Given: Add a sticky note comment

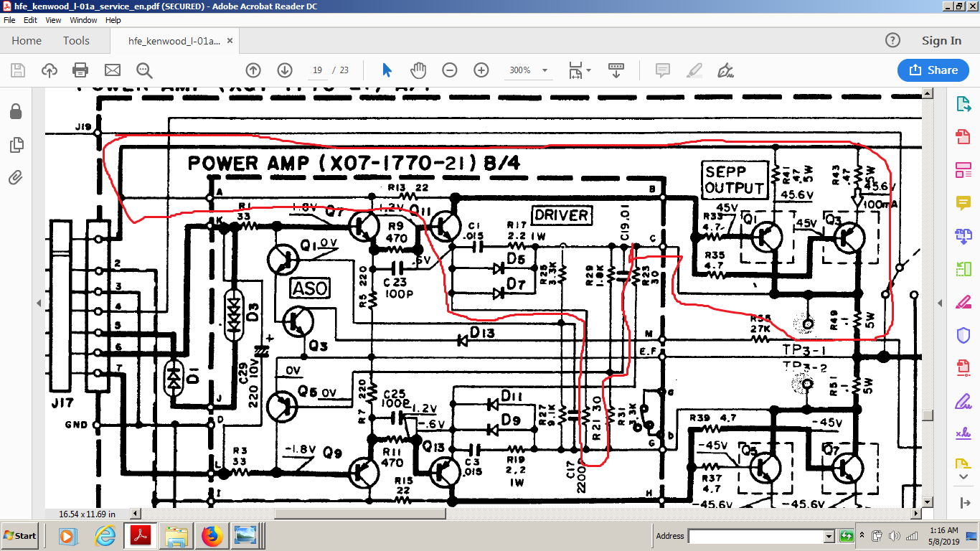Looking at the screenshot, I should tap(662, 70).
